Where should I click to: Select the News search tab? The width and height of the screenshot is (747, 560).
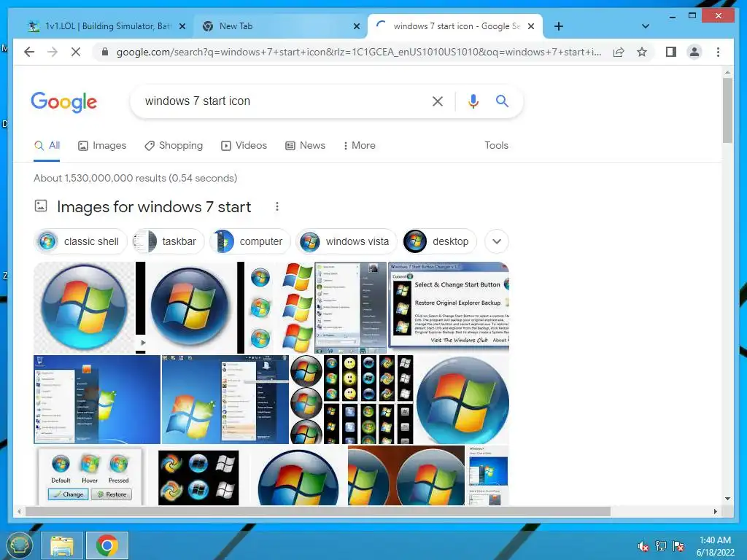[x=305, y=146]
